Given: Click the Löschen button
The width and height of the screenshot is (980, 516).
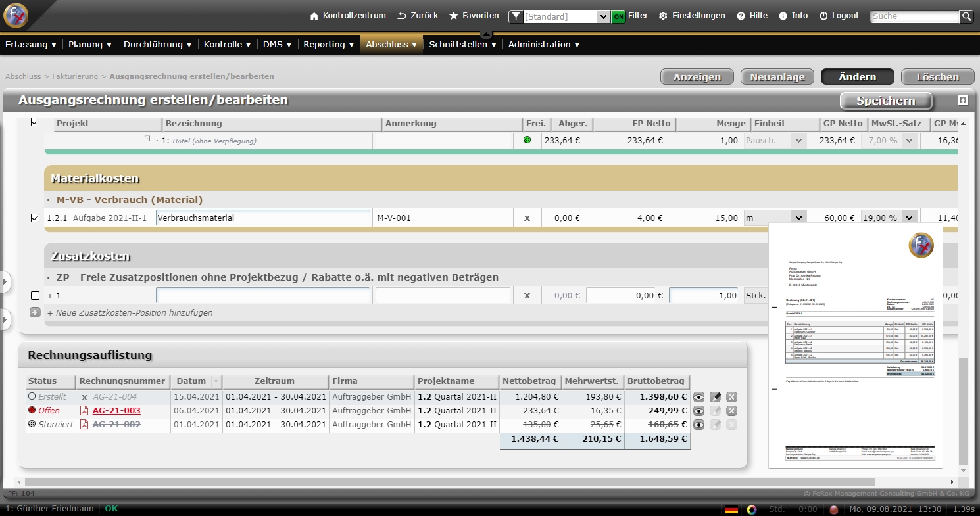Looking at the screenshot, I should tap(938, 77).
